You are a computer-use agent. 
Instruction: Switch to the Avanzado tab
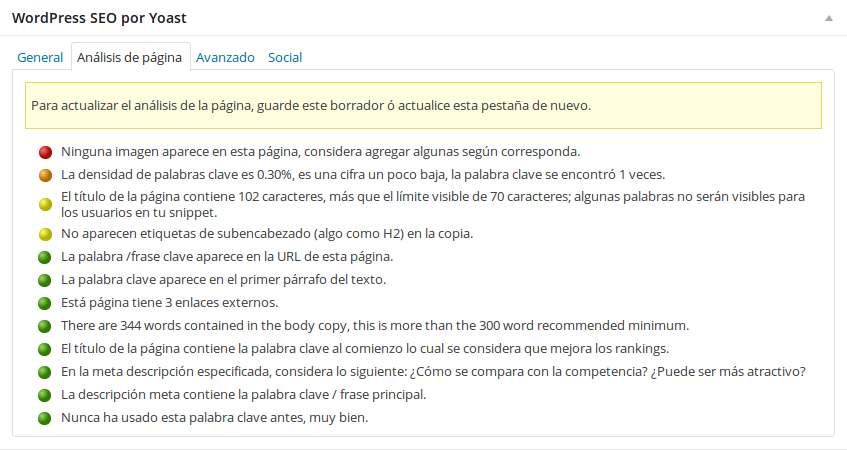click(x=225, y=57)
